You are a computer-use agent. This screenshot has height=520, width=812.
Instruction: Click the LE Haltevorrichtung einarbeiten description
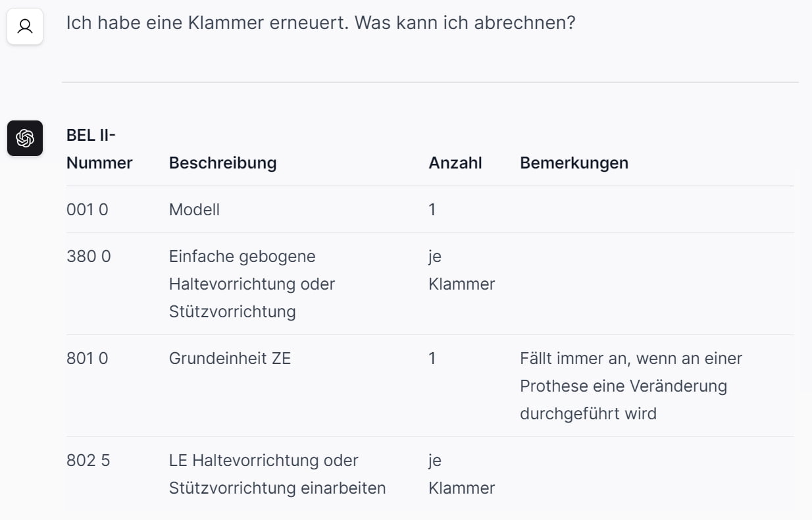pyautogui.click(x=276, y=474)
